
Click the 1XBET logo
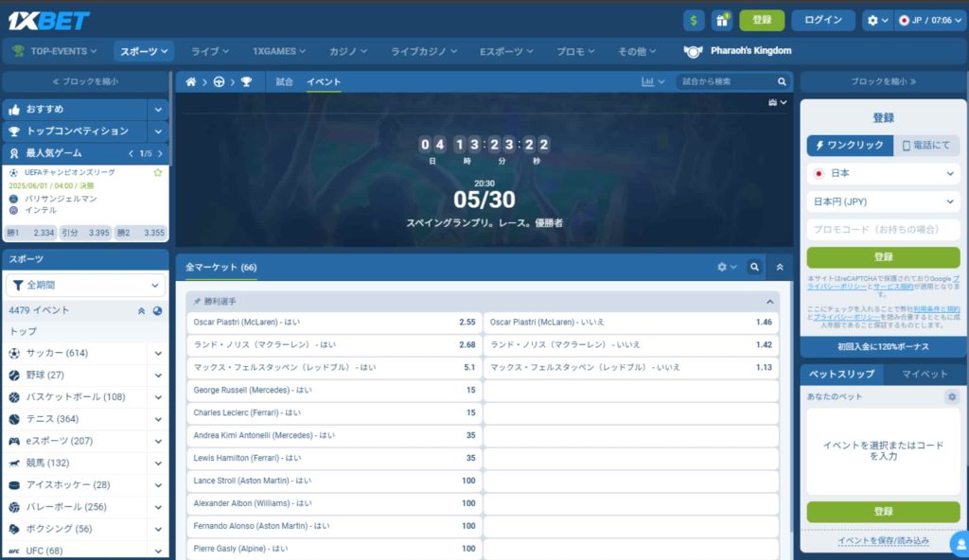point(48,21)
